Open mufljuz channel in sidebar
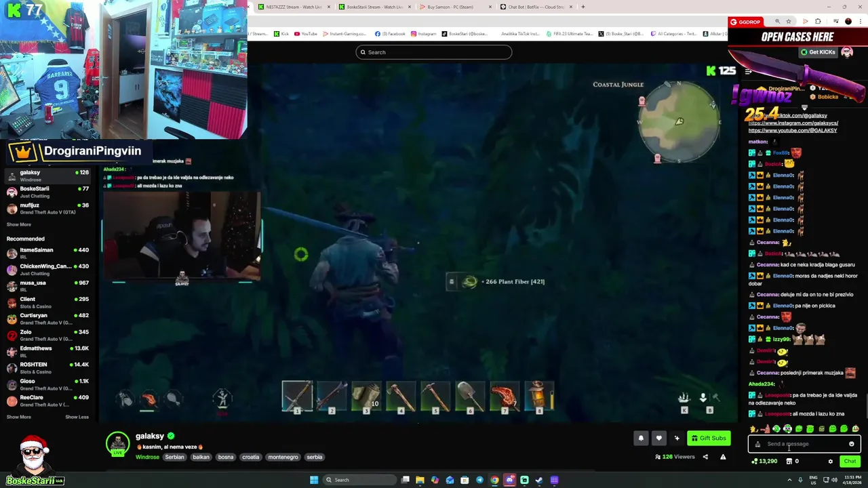 [47, 208]
